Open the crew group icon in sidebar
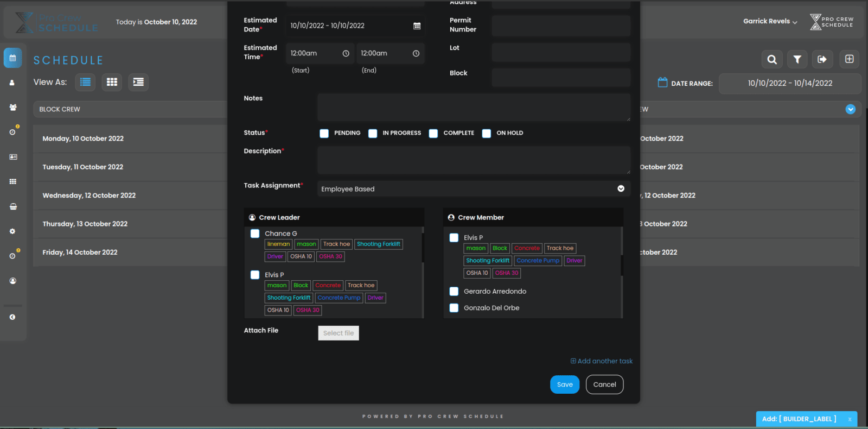 [x=12, y=108]
